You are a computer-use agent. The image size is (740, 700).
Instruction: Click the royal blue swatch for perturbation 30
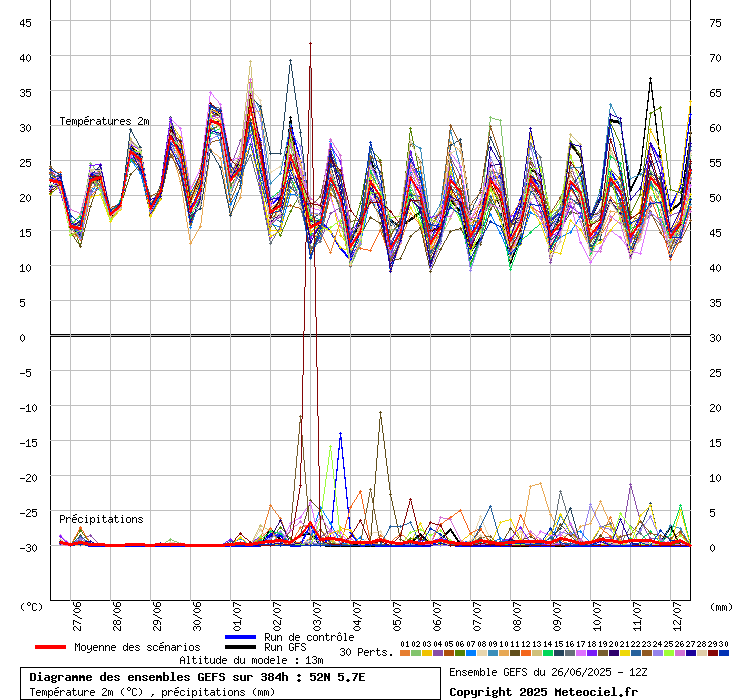(723, 653)
